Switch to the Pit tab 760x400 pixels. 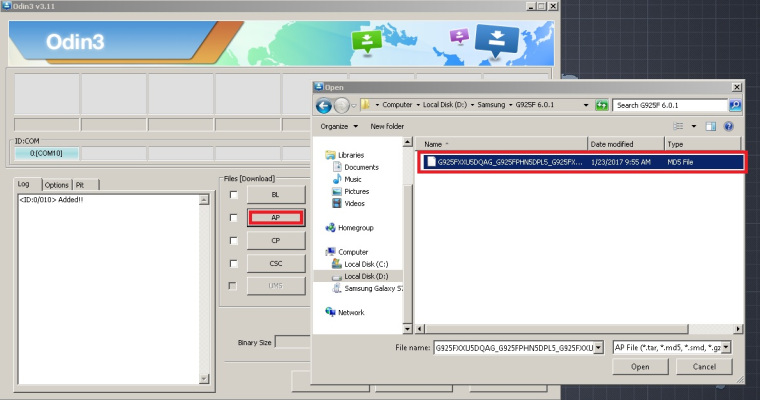pos(80,185)
